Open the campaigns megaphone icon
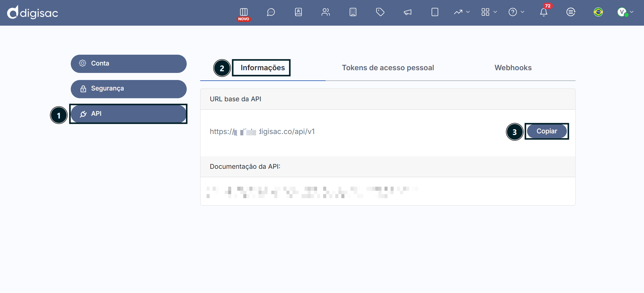Viewport: 644px width, 293px height. [x=407, y=12]
